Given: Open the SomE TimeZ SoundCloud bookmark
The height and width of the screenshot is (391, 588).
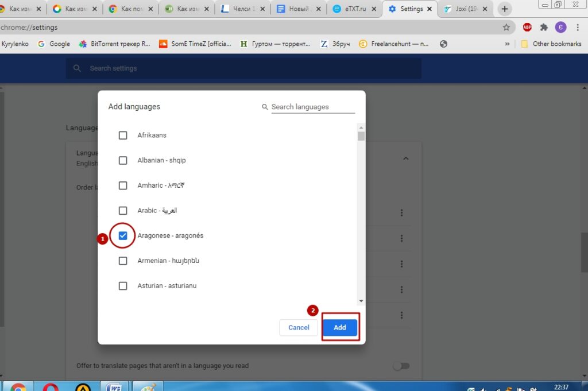Looking at the screenshot, I should (x=195, y=44).
